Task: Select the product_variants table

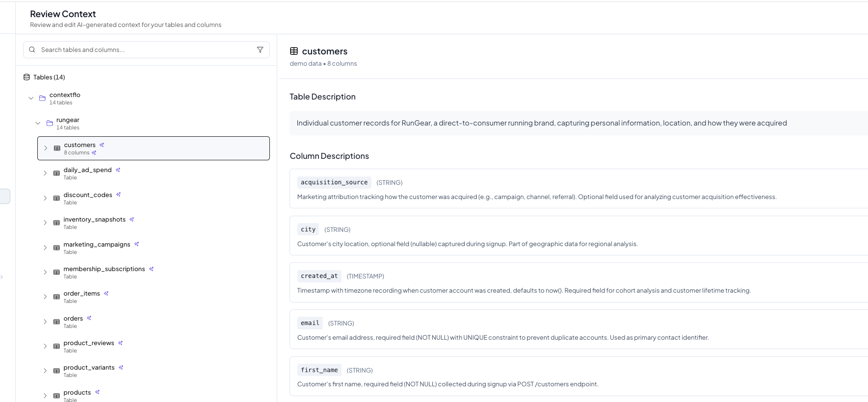Action: point(153,371)
